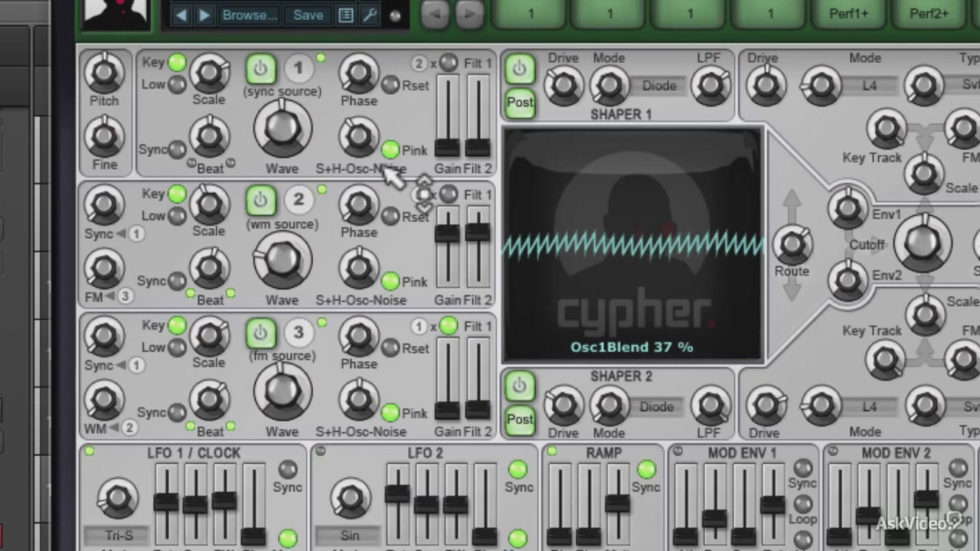Screen dimensions: 980x551
Task: Click Shaper 1 LPF knob
Action: tap(710, 85)
